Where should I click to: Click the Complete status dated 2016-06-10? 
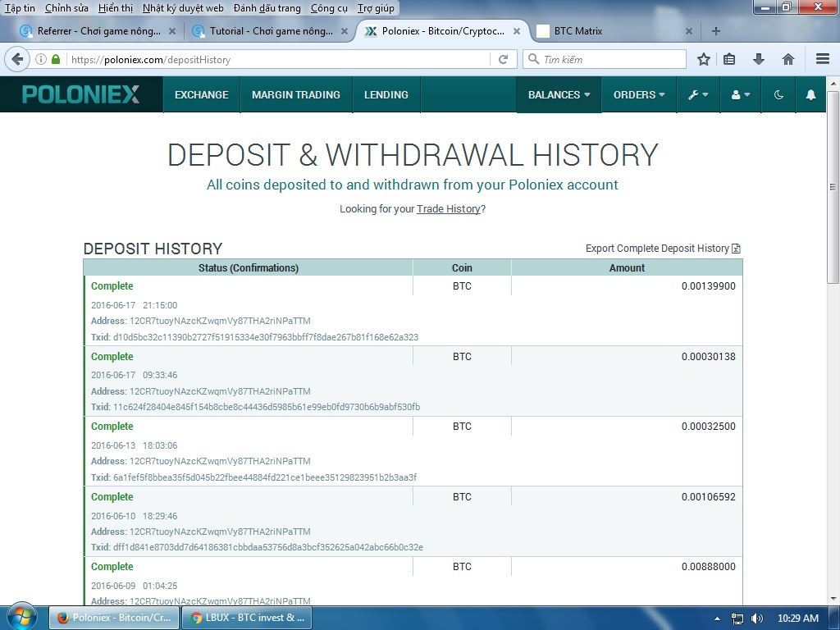click(112, 497)
